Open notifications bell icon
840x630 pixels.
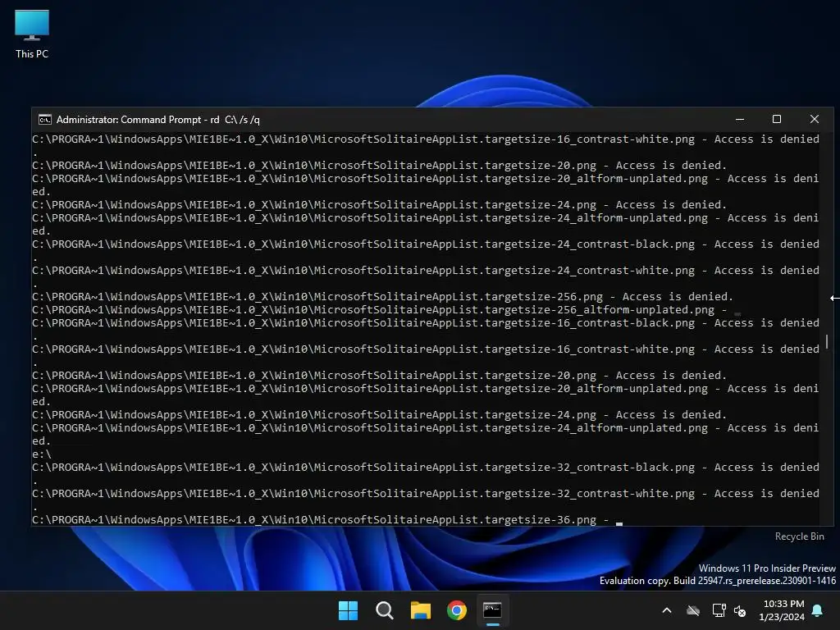[x=818, y=610]
